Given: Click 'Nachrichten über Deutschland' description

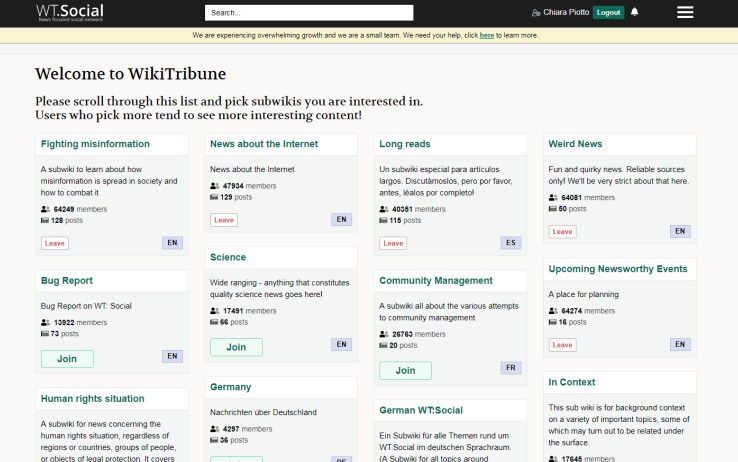Looking at the screenshot, I should [x=264, y=412].
